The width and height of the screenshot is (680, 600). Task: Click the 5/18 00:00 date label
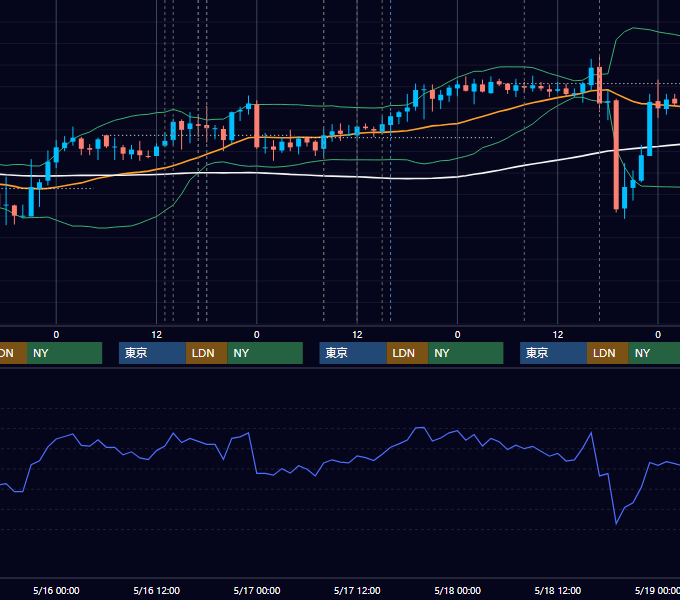(x=458, y=590)
